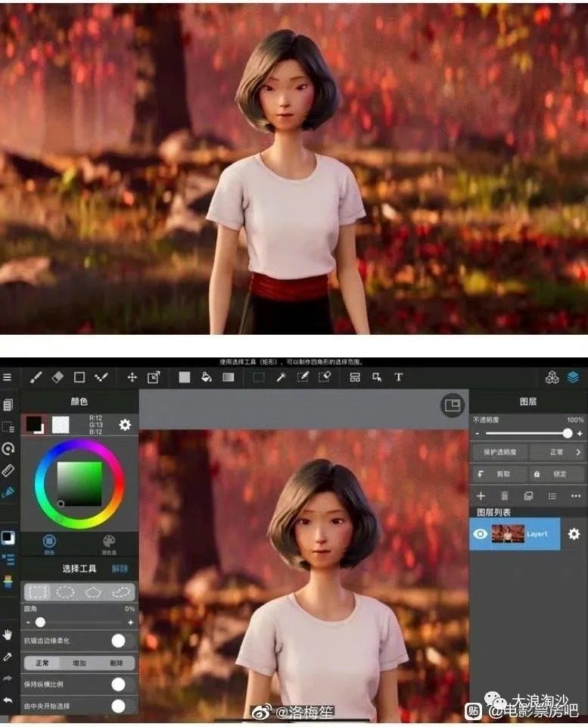Select the panel Divide tool
Viewport: 588px width, 727px height.
tap(355, 377)
